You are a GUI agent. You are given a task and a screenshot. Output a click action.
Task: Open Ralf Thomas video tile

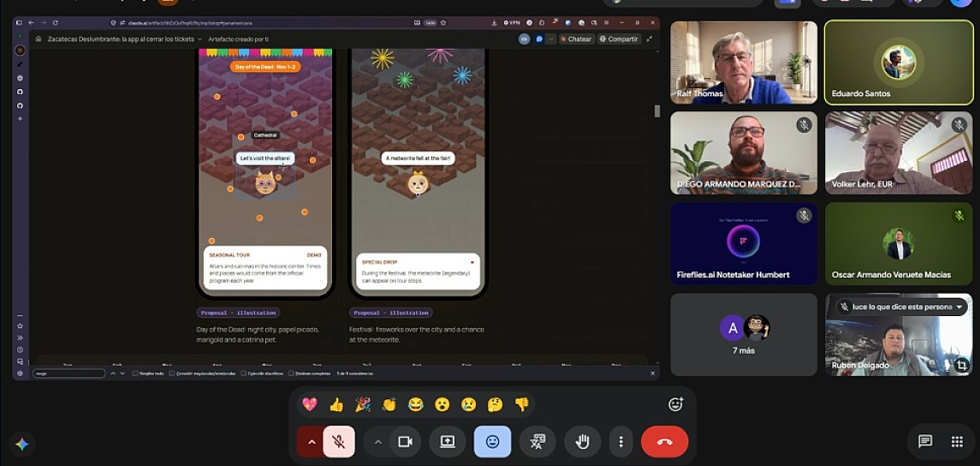pos(744,63)
